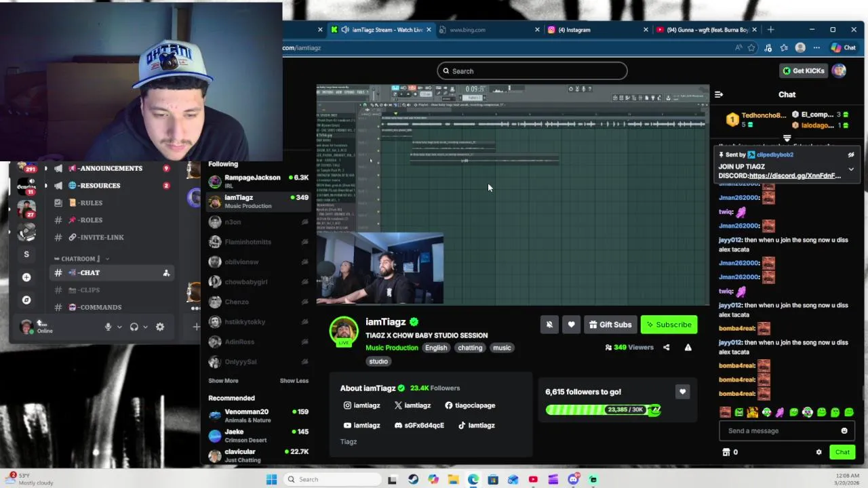Open Discord INVITE-LINK channel
The height and width of the screenshot is (488, 868).
pos(112,237)
